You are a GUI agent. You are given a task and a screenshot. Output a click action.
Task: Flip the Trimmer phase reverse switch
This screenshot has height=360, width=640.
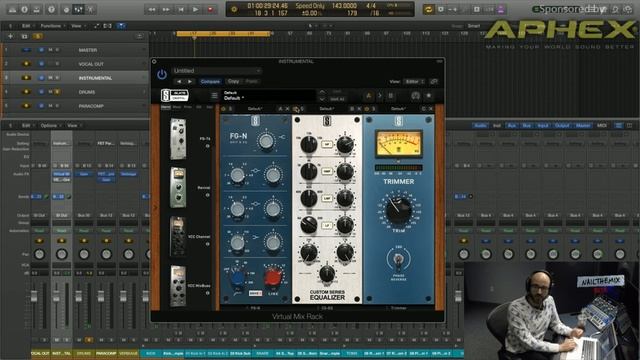click(398, 259)
